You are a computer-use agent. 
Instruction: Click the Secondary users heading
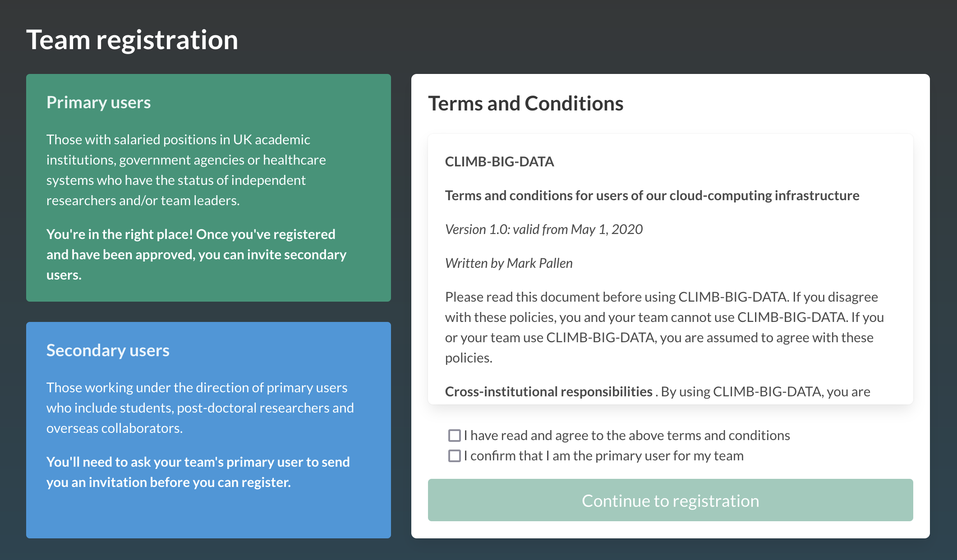click(108, 350)
